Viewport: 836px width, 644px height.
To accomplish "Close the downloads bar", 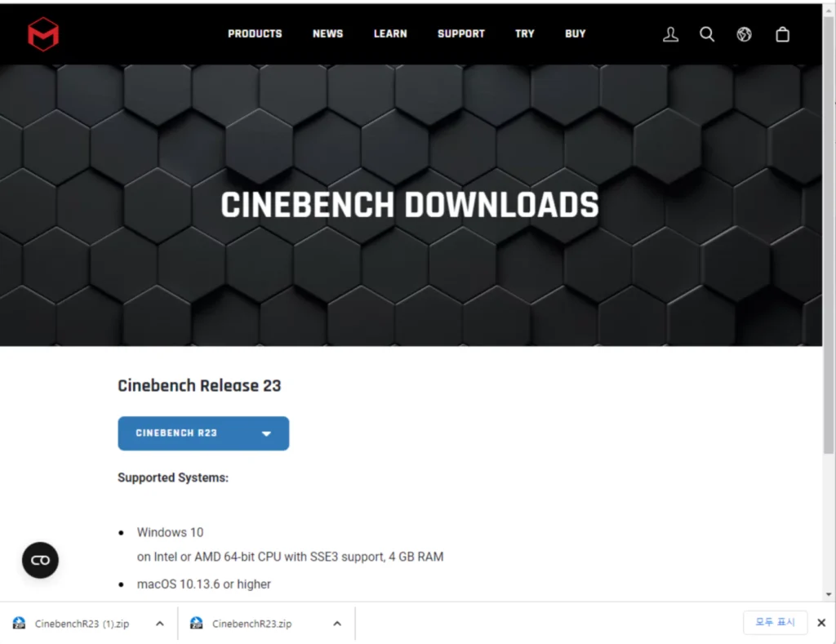I will 821,623.
